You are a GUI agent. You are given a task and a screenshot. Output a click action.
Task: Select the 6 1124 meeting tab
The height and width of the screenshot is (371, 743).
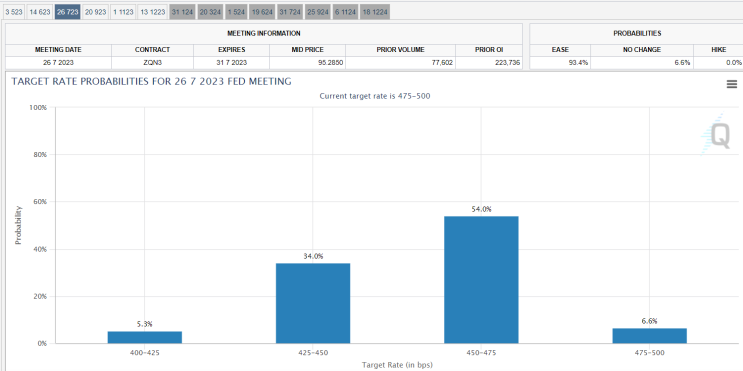[345, 12]
